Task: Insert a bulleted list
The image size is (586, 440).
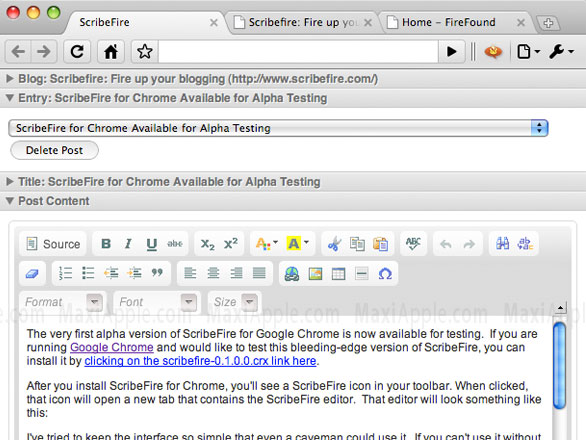Action: click(88, 274)
